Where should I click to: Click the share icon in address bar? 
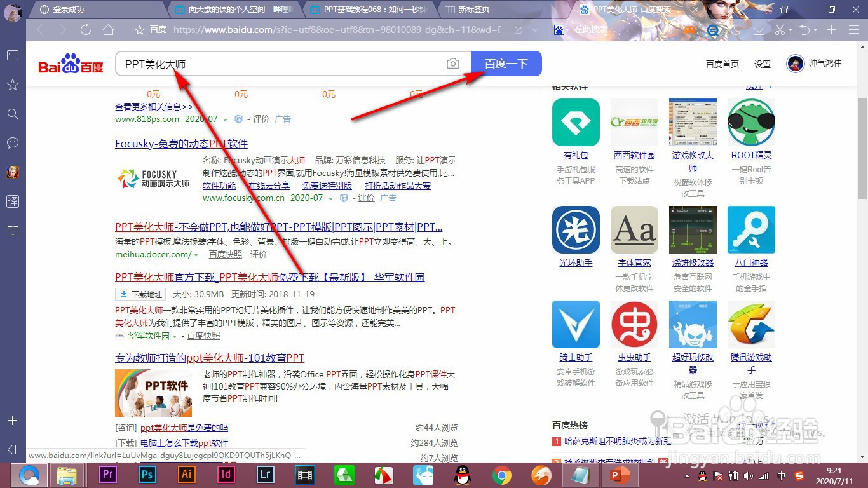pyautogui.click(x=519, y=30)
